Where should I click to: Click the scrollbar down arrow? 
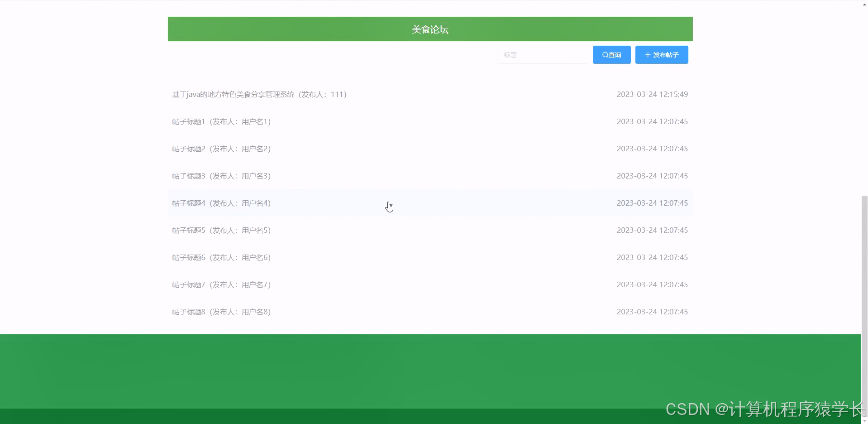(x=864, y=420)
